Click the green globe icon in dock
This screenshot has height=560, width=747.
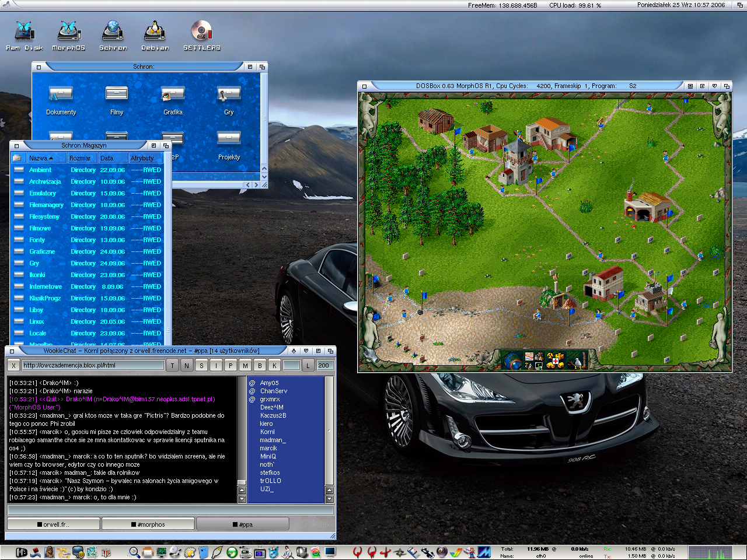pos(232,552)
